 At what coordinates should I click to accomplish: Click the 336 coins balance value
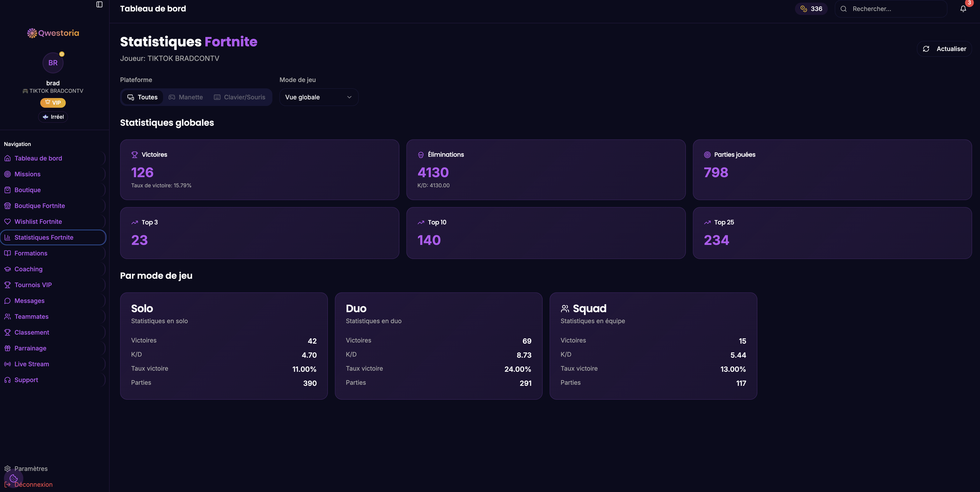pyautogui.click(x=817, y=9)
